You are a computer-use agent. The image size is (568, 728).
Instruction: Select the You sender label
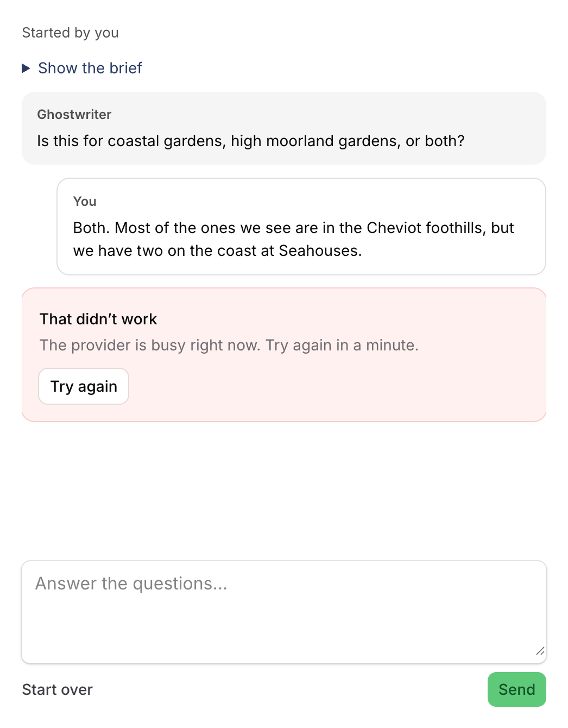coord(85,202)
